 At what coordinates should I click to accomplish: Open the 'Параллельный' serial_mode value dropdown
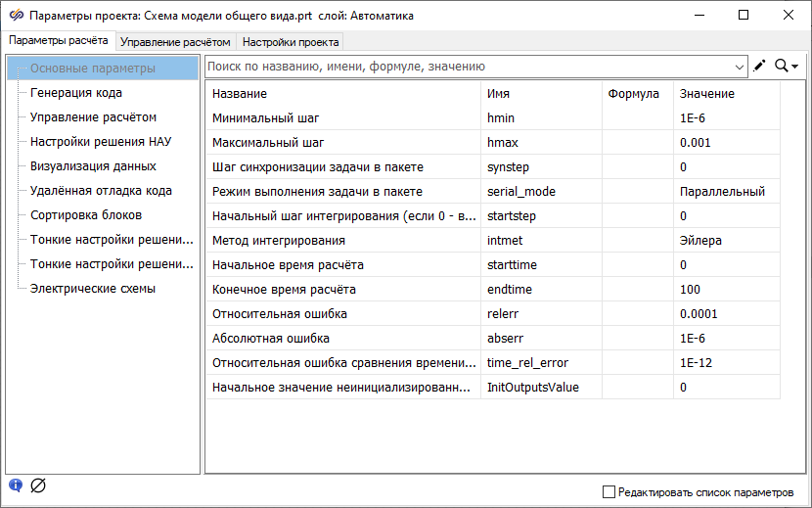click(x=725, y=192)
